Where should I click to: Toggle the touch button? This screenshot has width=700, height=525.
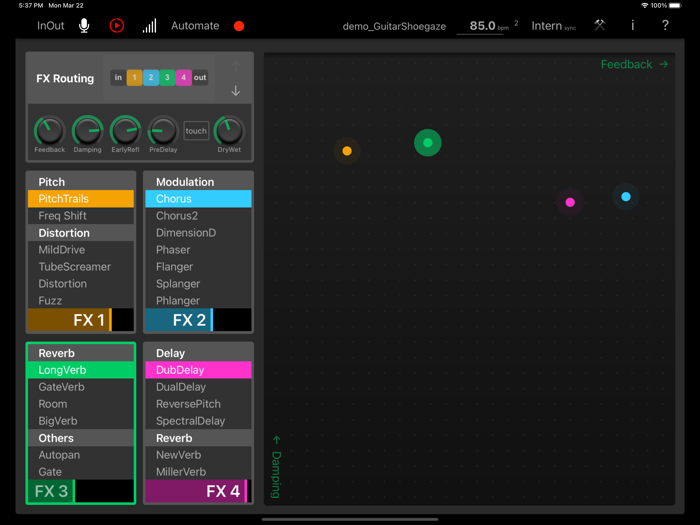[196, 131]
